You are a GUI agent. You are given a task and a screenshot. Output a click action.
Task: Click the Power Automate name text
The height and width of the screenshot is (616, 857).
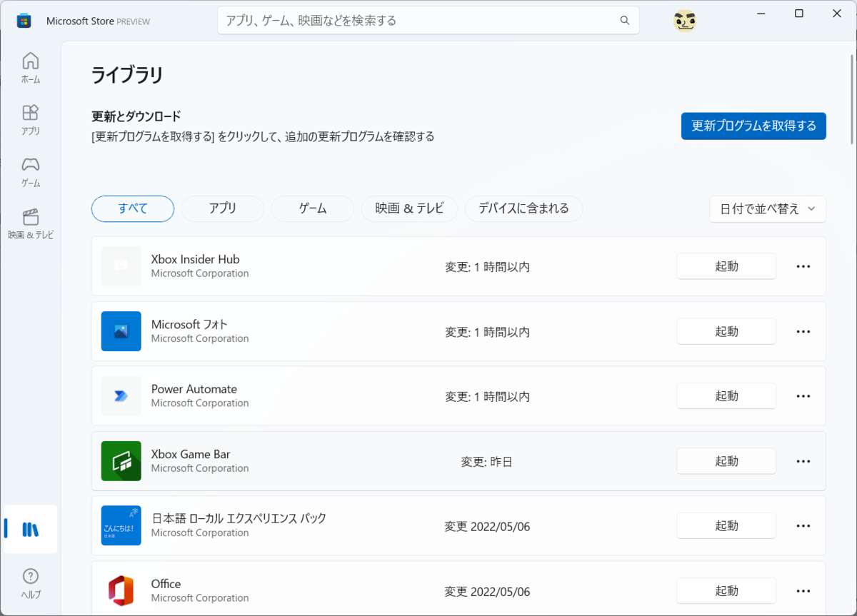pyautogui.click(x=194, y=389)
